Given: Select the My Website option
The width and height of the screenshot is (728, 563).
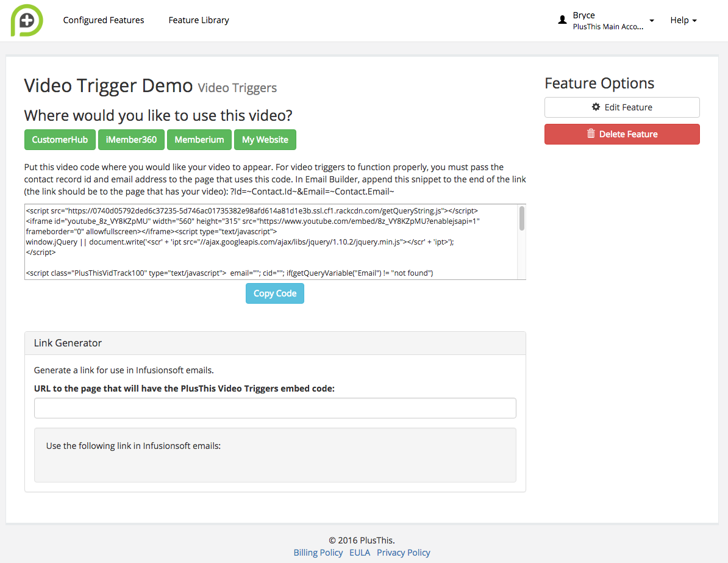Looking at the screenshot, I should [x=265, y=139].
